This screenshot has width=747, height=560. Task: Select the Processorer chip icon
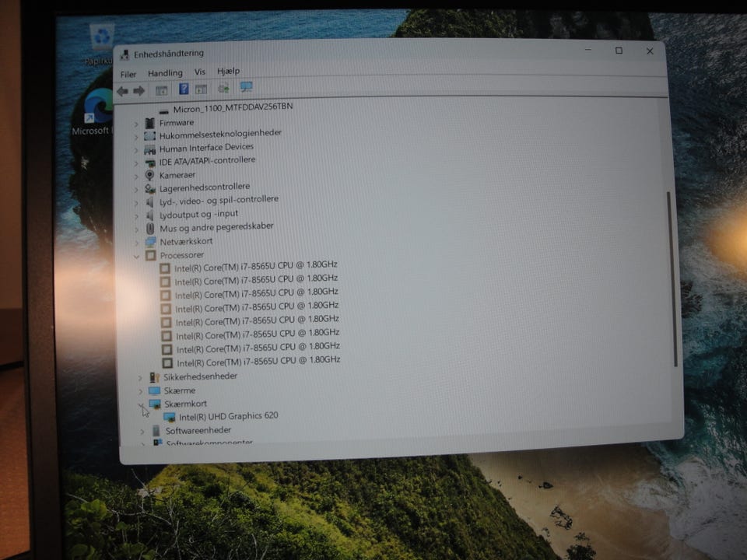pyautogui.click(x=150, y=255)
